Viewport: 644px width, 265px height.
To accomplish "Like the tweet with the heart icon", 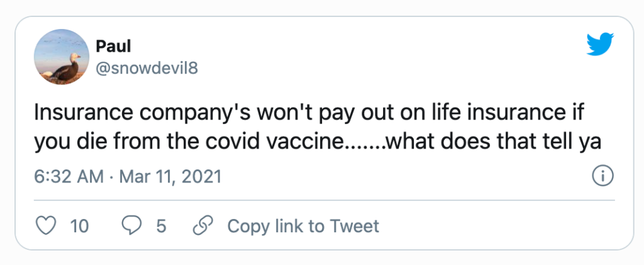I will point(46,226).
